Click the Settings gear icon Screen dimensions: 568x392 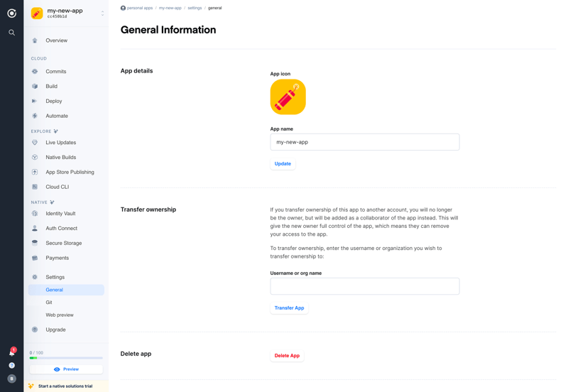[x=35, y=277]
